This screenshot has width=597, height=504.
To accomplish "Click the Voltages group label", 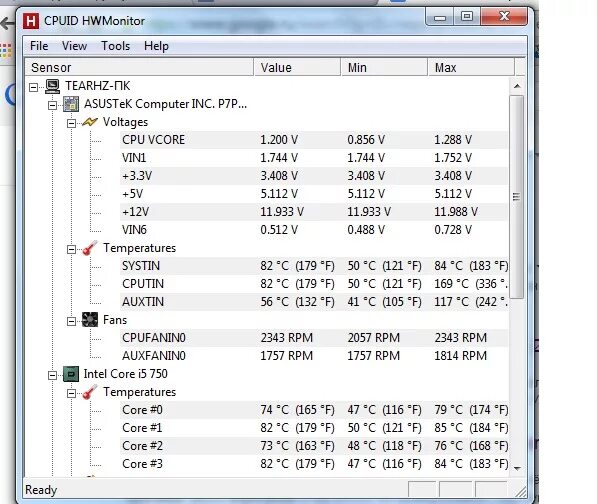I will [125, 122].
